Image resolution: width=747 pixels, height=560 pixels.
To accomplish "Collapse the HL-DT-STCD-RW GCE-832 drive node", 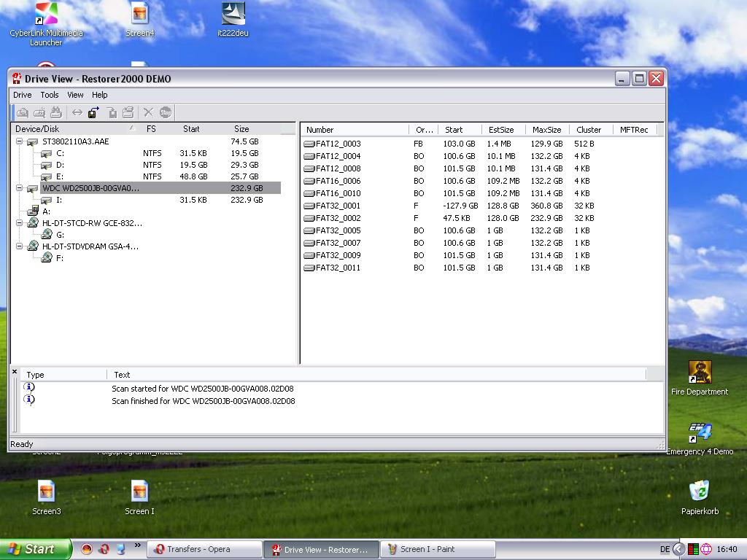I will (x=20, y=223).
